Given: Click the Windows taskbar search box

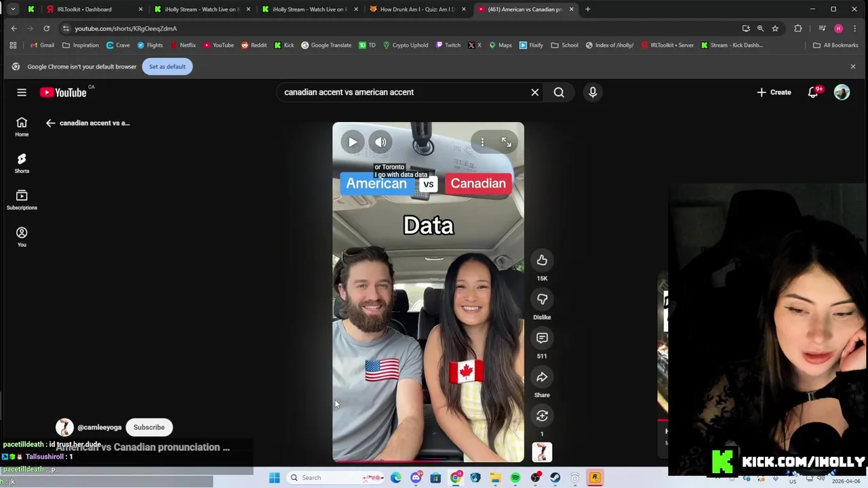Looking at the screenshot, I should (x=336, y=478).
